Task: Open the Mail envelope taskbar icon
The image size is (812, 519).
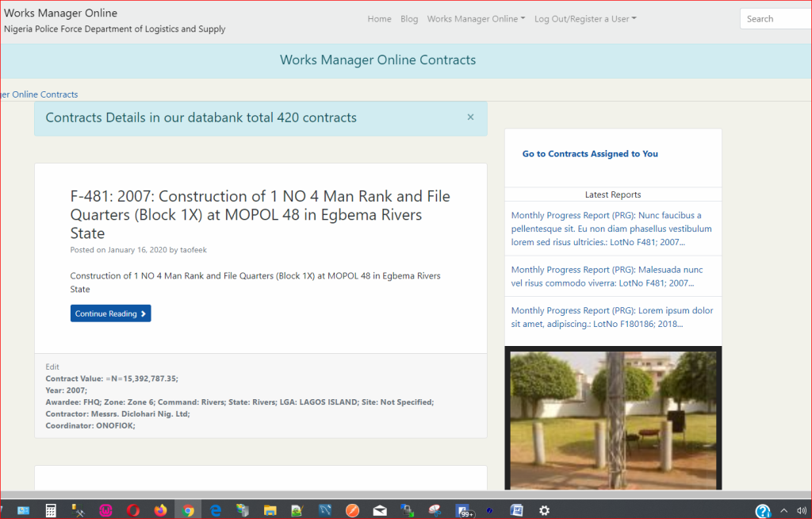Action: pos(380,511)
